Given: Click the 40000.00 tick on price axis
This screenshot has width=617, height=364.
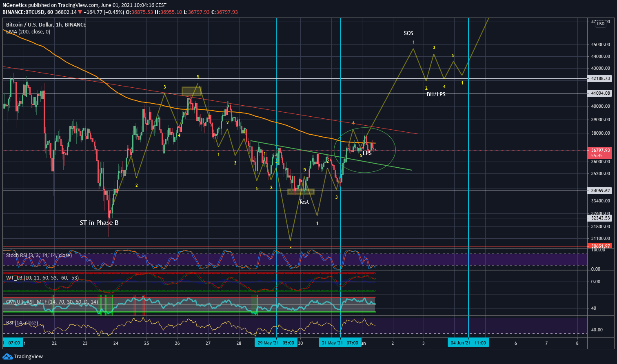Looking at the screenshot, I should pos(601,106).
